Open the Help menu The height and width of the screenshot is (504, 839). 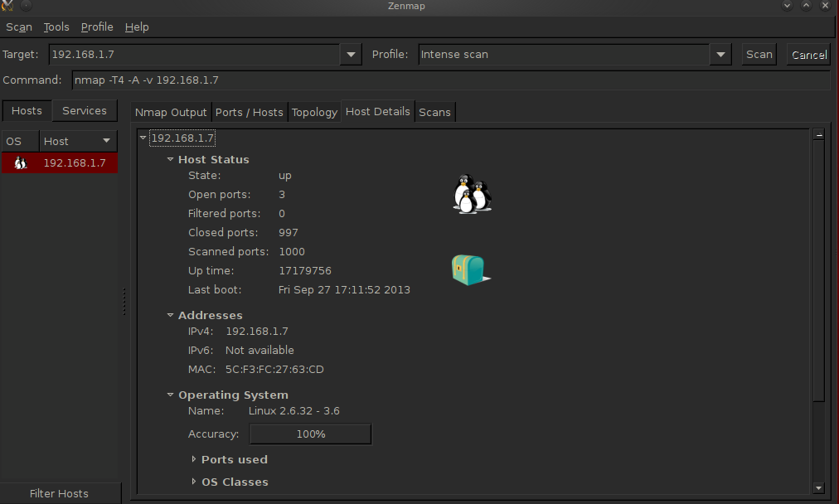(137, 27)
